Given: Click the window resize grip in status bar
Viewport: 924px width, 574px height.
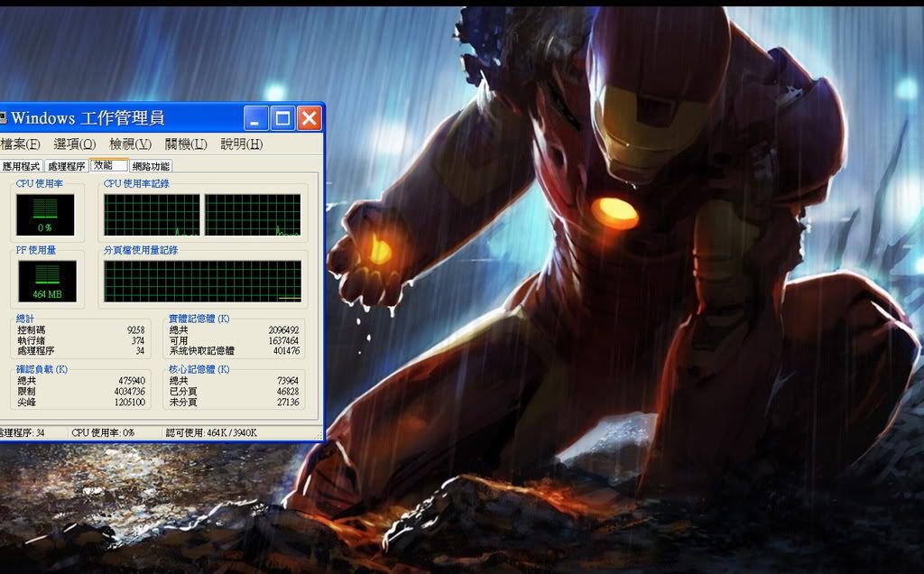Looking at the screenshot, I should point(320,435).
